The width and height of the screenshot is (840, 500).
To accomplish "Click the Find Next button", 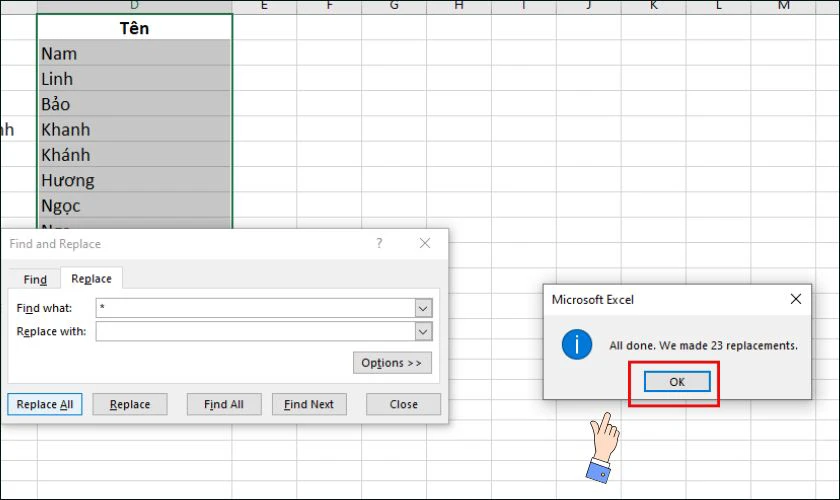I will pyautogui.click(x=308, y=404).
